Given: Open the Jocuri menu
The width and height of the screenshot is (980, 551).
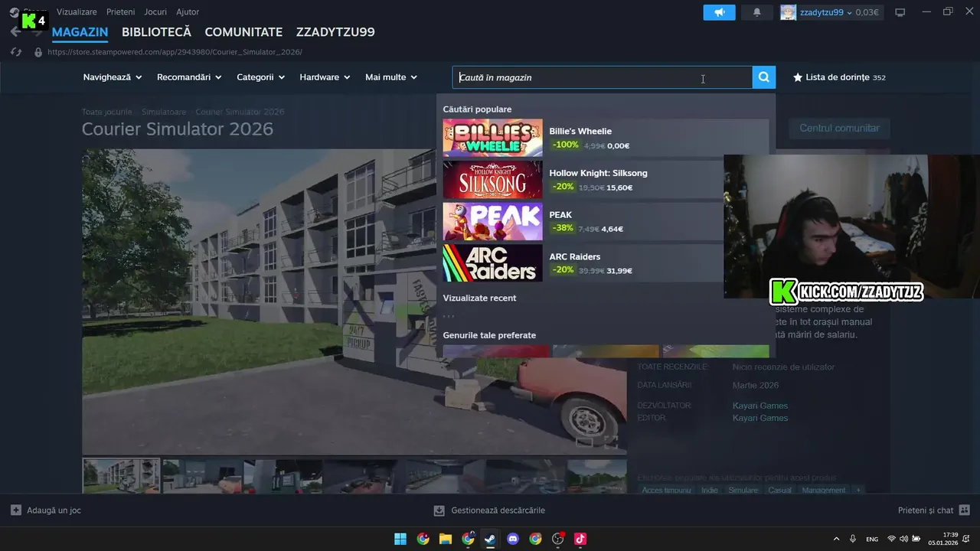Looking at the screenshot, I should [155, 12].
